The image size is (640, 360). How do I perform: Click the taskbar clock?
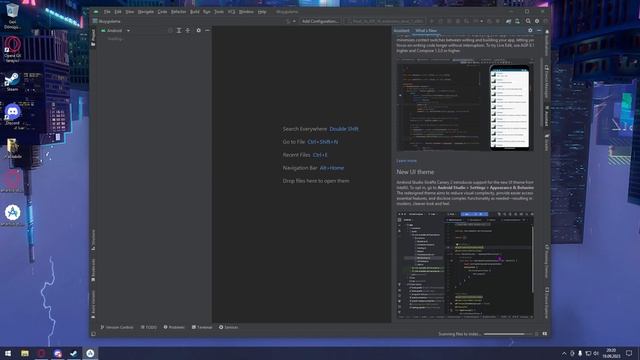pyautogui.click(x=611, y=353)
